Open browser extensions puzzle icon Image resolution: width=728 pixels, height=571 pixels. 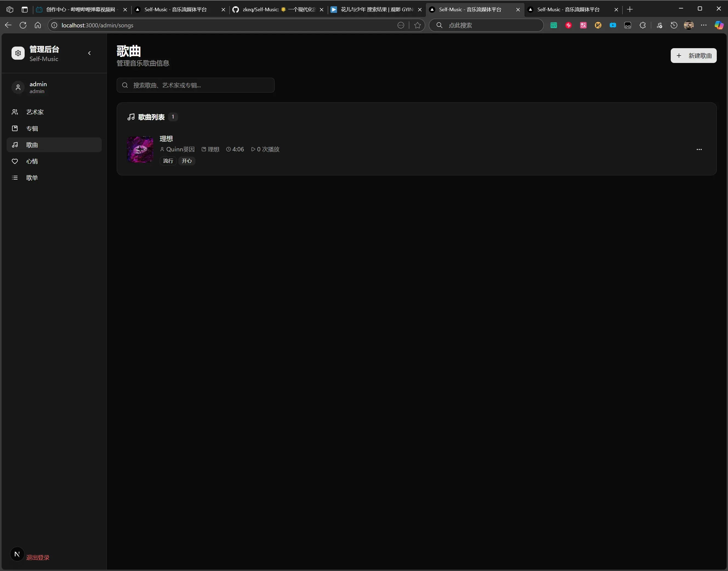(642, 25)
